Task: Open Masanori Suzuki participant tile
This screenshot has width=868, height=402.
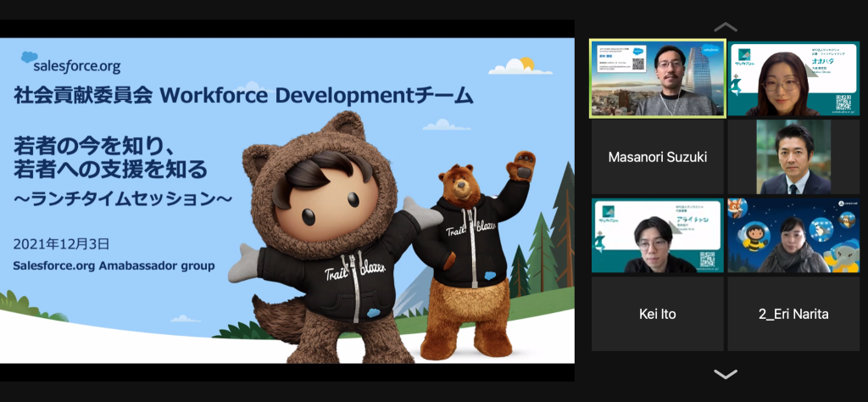Action: pyautogui.click(x=658, y=157)
